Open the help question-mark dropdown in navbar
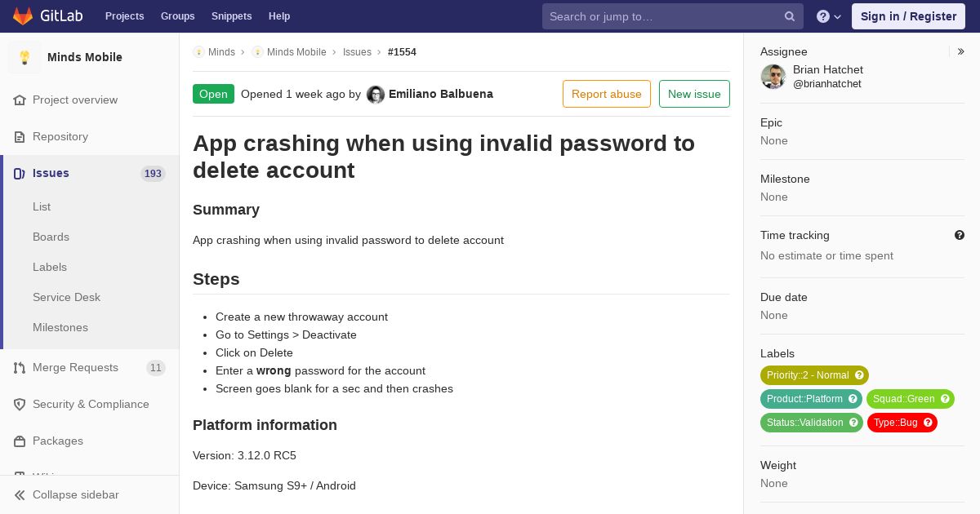 click(829, 16)
